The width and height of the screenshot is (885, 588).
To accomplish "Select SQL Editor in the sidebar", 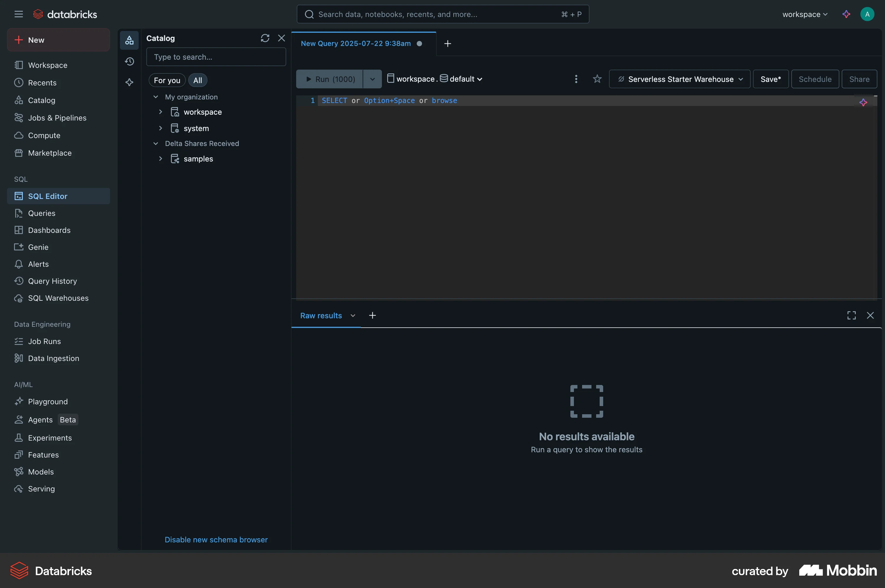I will [59, 196].
